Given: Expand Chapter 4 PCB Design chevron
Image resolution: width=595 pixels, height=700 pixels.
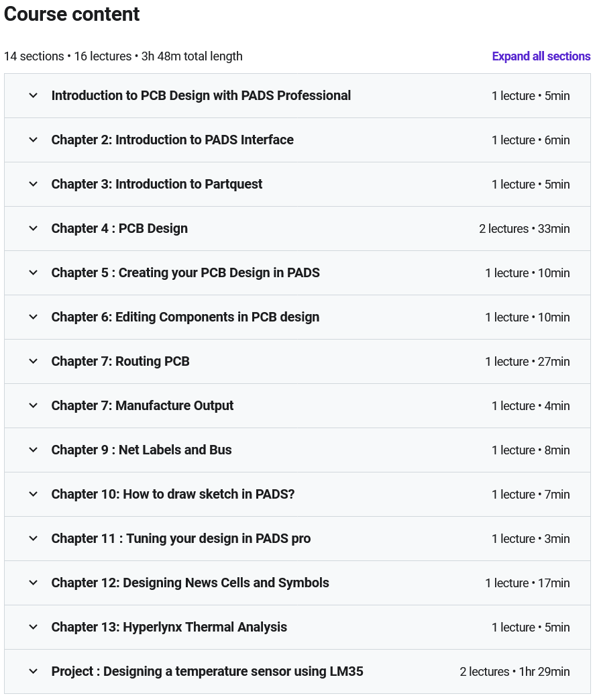Looking at the screenshot, I should 34,229.
